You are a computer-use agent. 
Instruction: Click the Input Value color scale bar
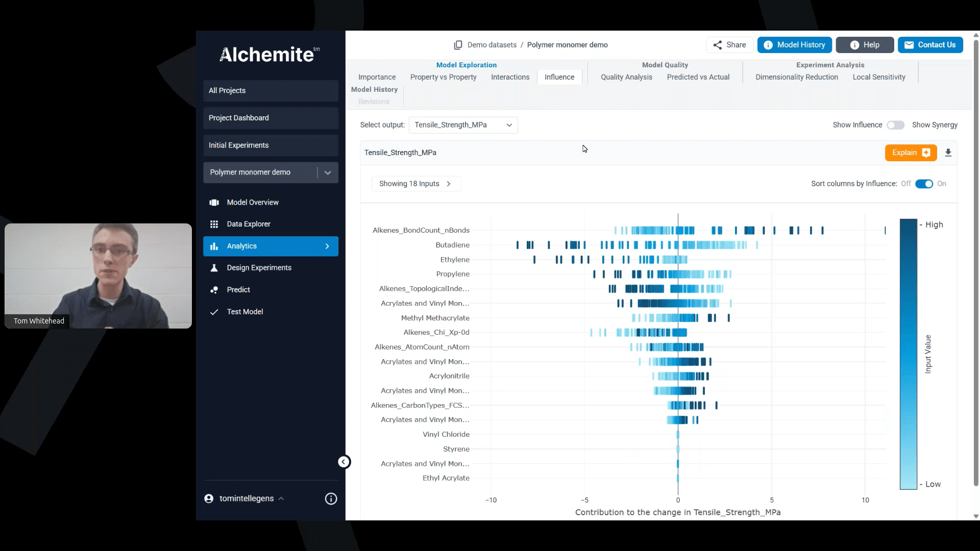coord(908,354)
